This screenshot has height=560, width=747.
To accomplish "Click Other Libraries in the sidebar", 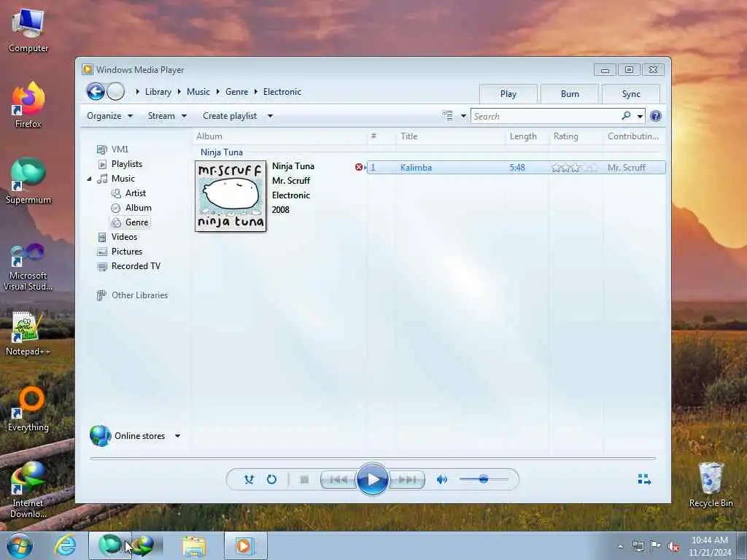I will click(x=139, y=295).
